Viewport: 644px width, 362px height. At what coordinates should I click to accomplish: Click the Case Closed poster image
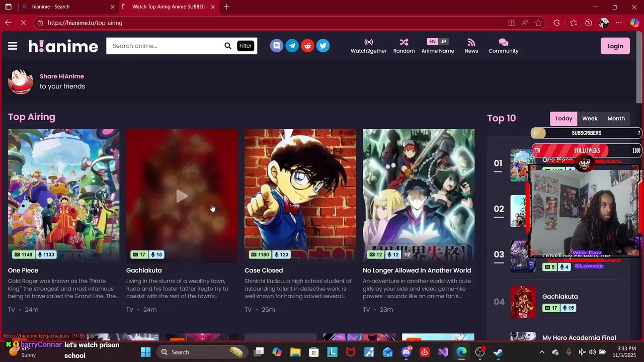[300, 196]
